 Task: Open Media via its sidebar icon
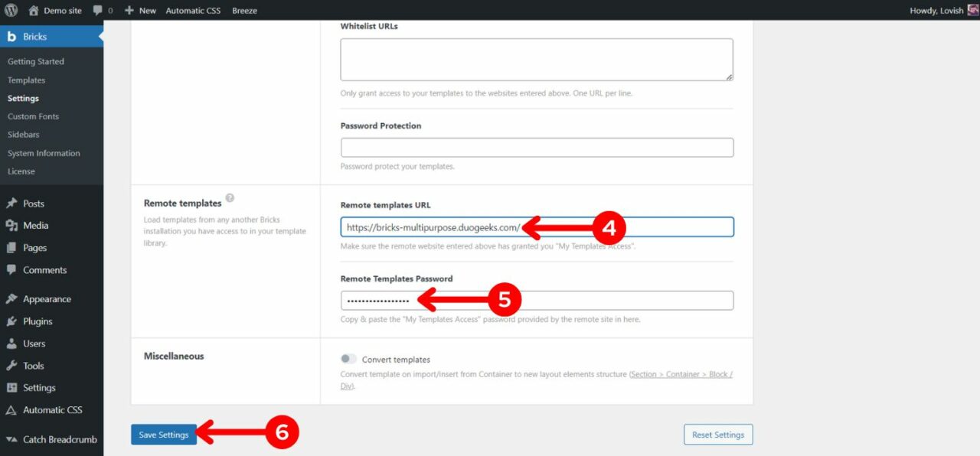[11, 225]
